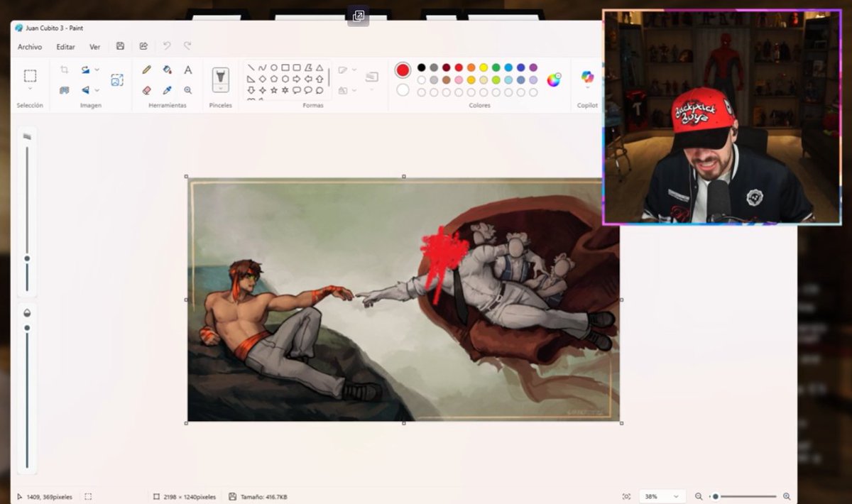Select the Text tool
Image resolution: width=852 pixels, height=504 pixels.
pos(188,70)
